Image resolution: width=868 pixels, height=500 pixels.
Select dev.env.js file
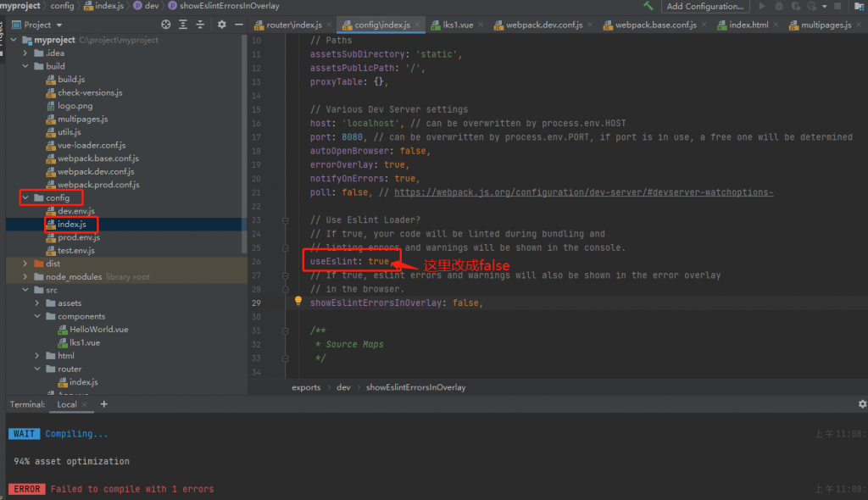(x=75, y=211)
